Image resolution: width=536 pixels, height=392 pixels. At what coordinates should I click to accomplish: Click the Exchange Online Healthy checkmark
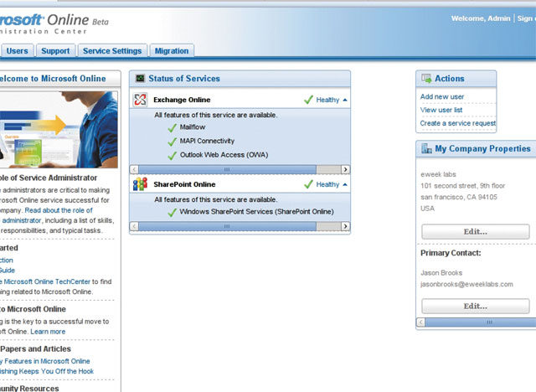tap(308, 100)
